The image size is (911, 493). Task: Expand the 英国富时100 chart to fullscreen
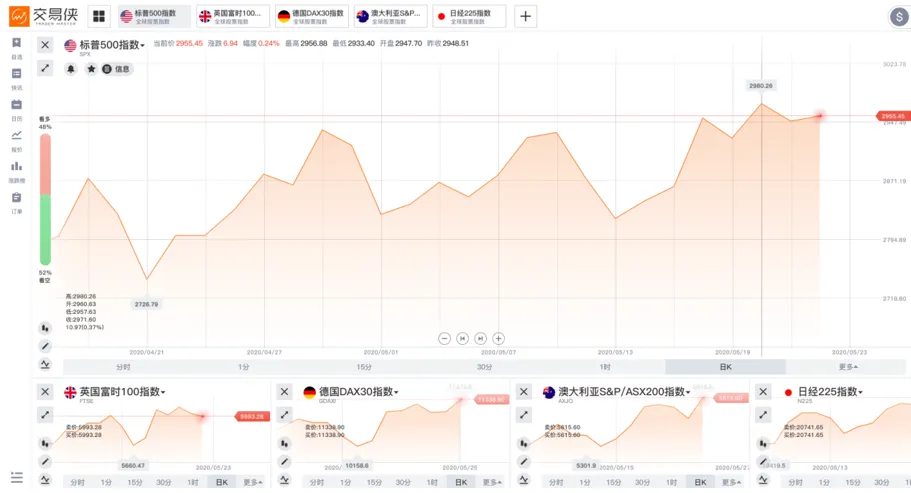(45, 415)
